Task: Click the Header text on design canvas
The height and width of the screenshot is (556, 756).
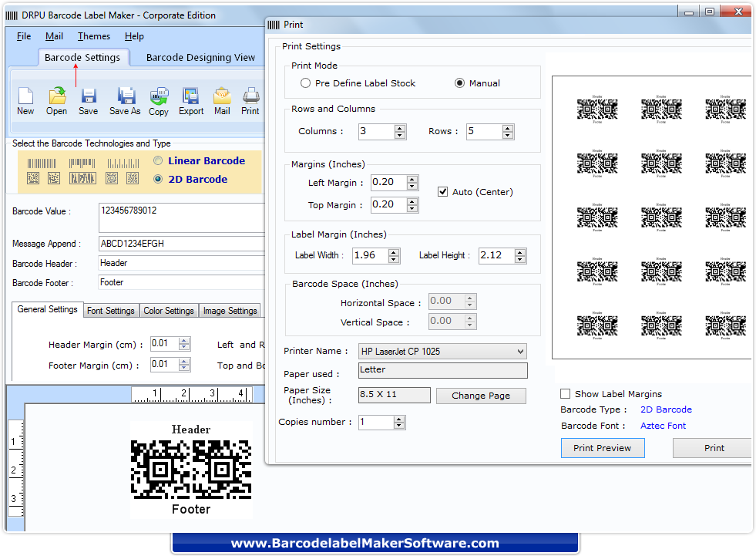Action: [x=191, y=430]
